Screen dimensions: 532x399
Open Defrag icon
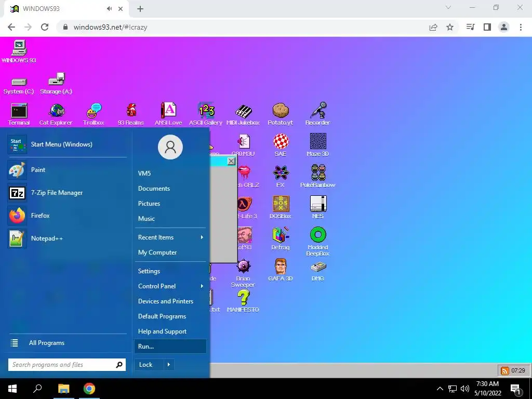click(281, 238)
